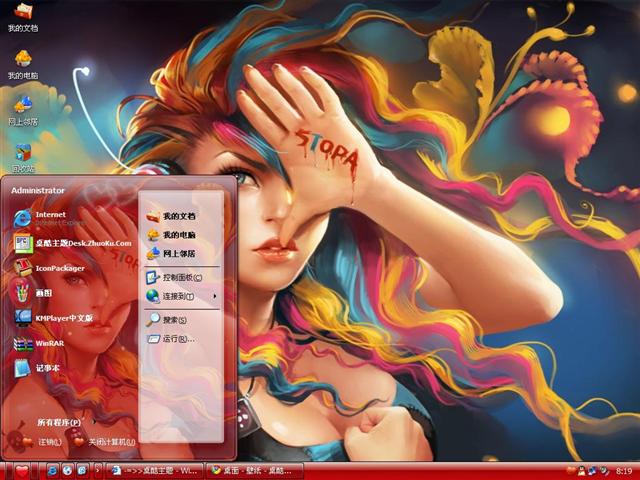Click QQ penguin tray icon
The height and width of the screenshot is (480, 640).
point(582,471)
